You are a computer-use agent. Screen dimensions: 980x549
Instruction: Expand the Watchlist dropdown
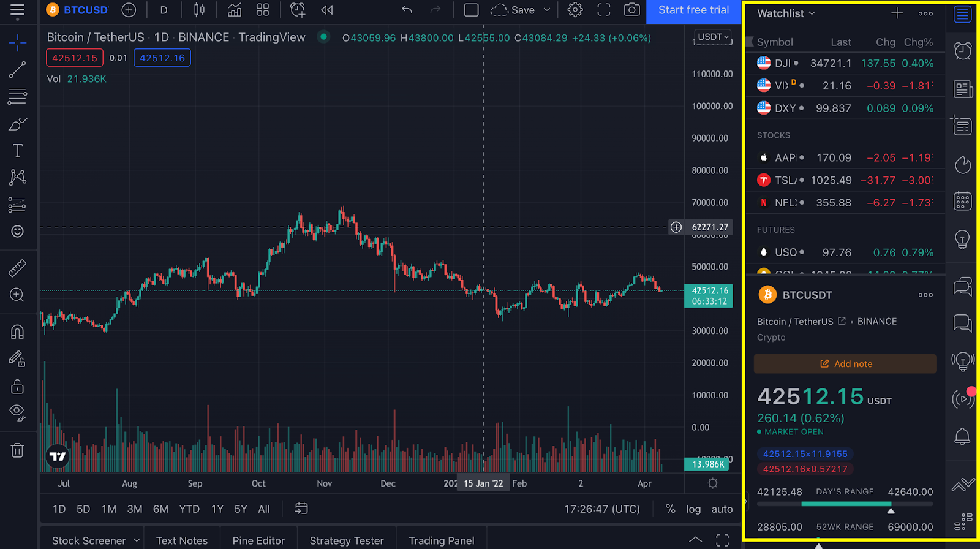[x=786, y=13]
